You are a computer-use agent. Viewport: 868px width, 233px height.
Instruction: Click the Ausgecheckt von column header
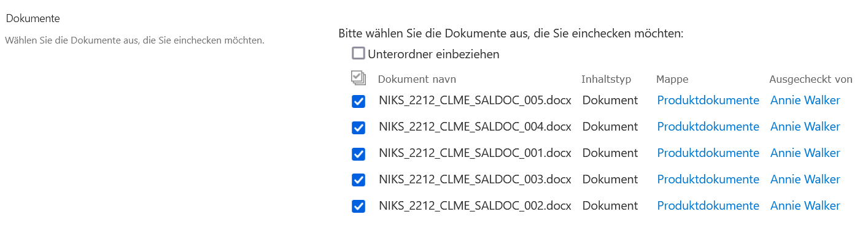click(811, 79)
